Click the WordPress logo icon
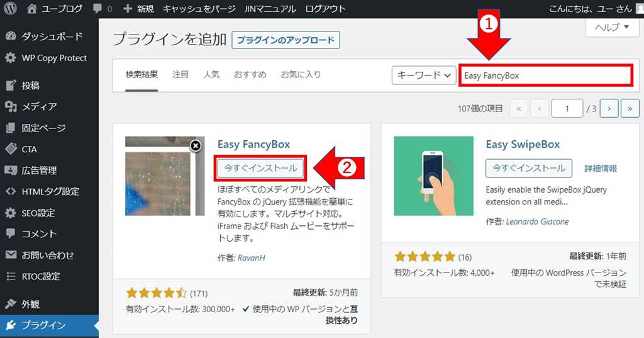The height and width of the screenshot is (338, 644). (10, 9)
